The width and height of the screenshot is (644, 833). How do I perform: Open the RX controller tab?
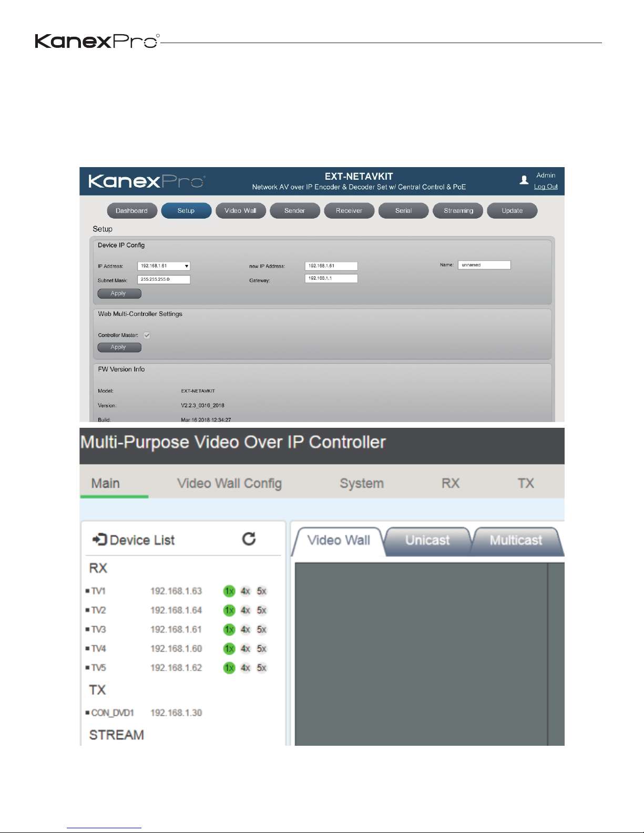[x=451, y=484]
